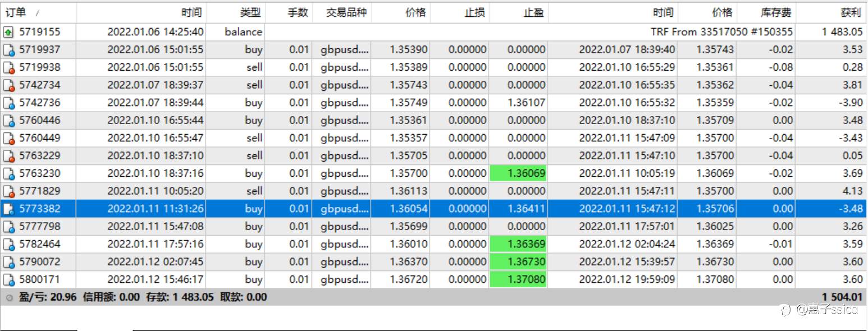Click the '盈/亏: 20.96' summary text
Viewport: 868px width, 331px height.
47,297
